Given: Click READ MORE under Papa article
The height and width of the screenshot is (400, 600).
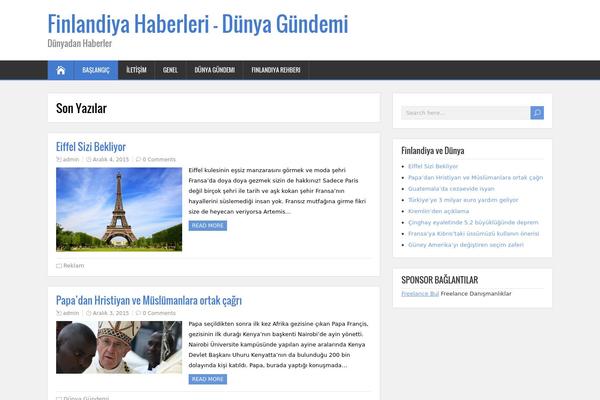Looking at the screenshot, I should (207, 379).
